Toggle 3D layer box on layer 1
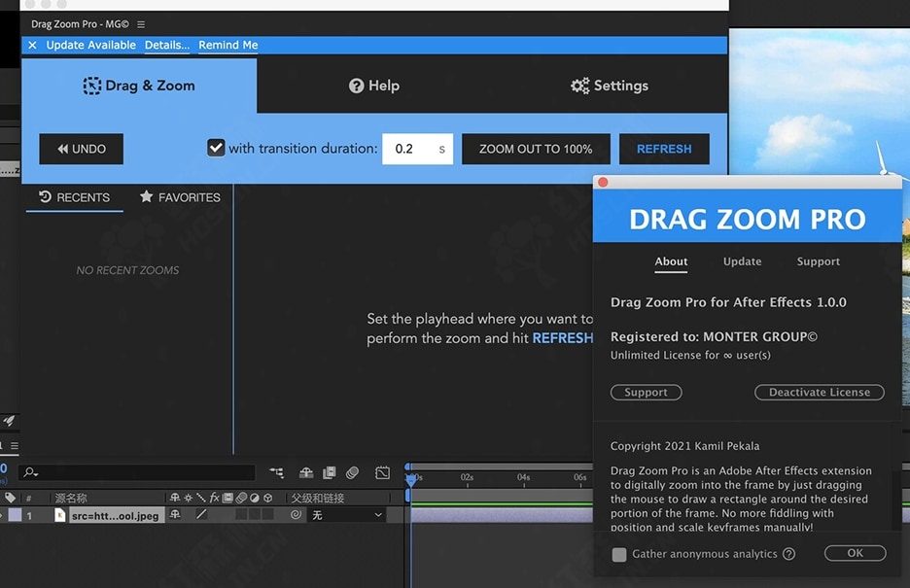910x588 pixels. coord(267,514)
